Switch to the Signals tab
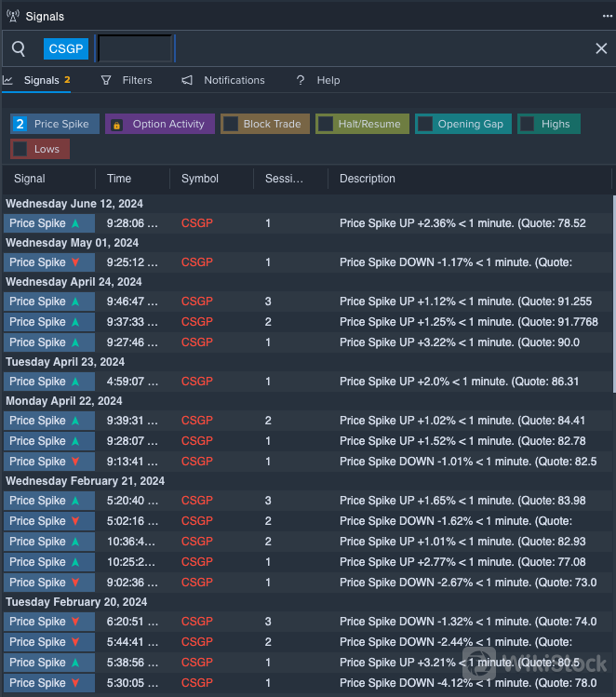 (41, 80)
